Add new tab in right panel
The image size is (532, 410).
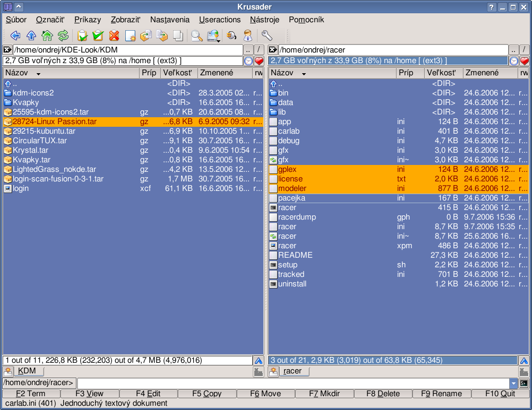[273, 371]
